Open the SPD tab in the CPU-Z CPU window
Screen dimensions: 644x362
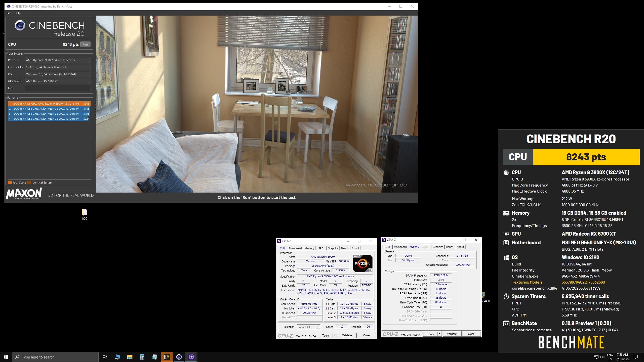click(321, 248)
